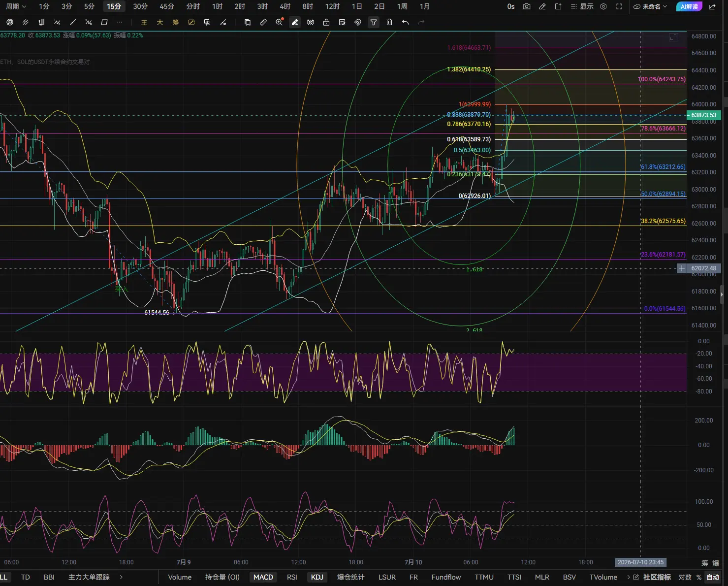Toggle the MACD sub-indicator
728x586 pixels.
tap(263, 577)
